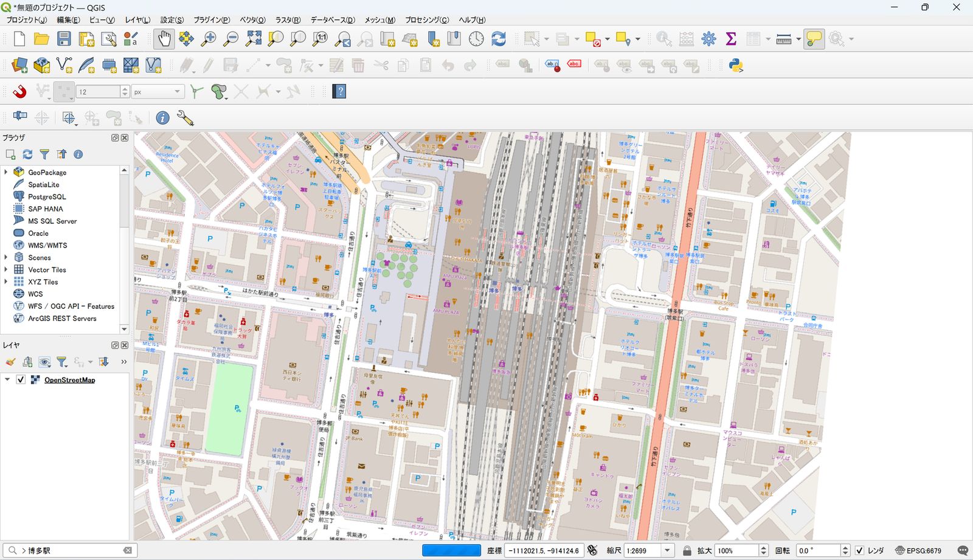Expand the Scenes browser node
973x560 pixels.
6,257
